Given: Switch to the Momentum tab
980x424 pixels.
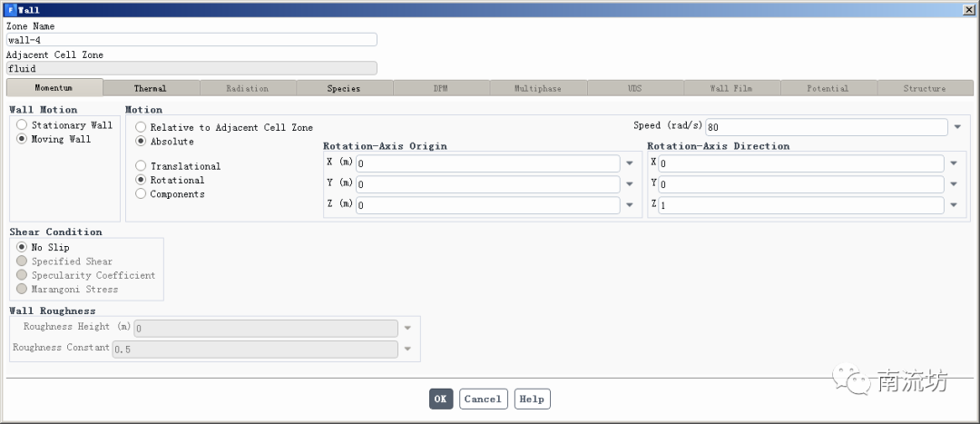Looking at the screenshot, I should 54,88.
